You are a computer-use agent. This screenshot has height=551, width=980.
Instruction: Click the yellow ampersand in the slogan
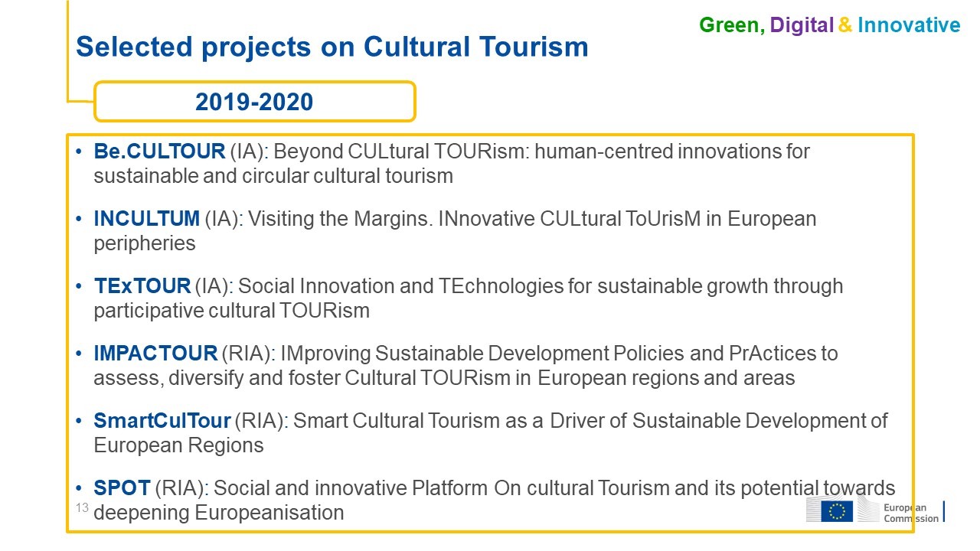tap(845, 25)
